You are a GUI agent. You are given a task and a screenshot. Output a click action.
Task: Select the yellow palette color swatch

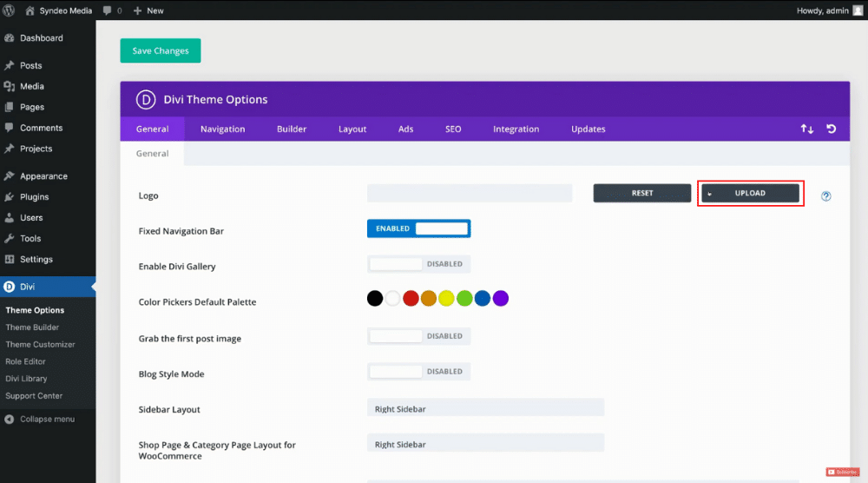point(446,299)
